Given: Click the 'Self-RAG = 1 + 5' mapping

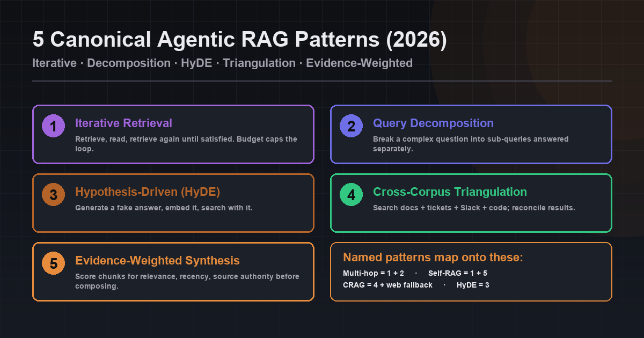Looking at the screenshot, I should point(458,273).
